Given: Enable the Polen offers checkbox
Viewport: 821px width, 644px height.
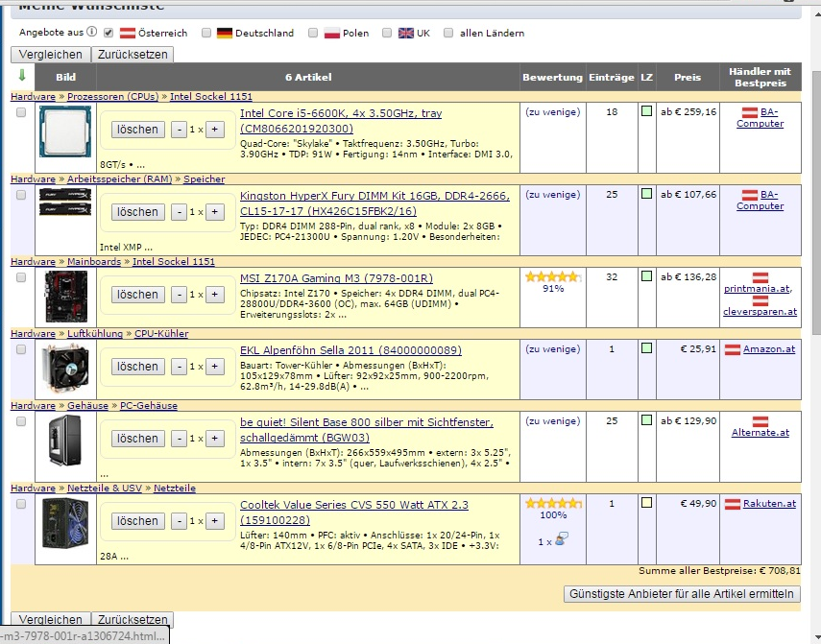Looking at the screenshot, I should tap(313, 33).
